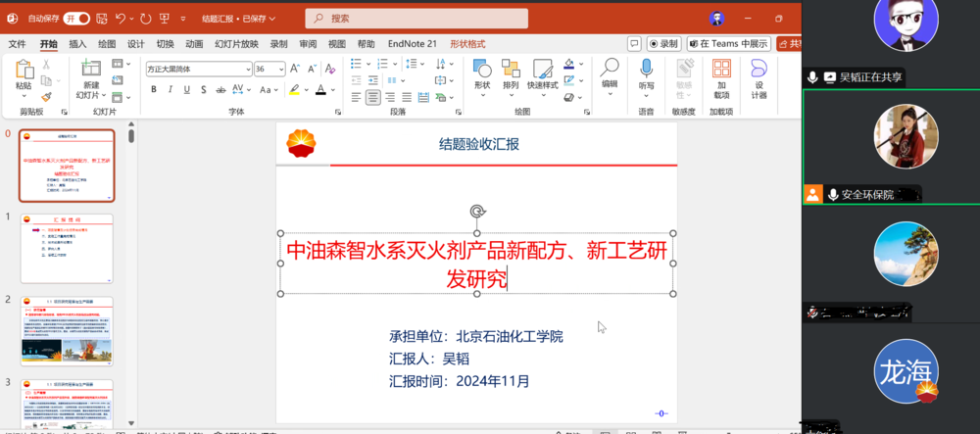Click the Record (录制) button
980x434 pixels.
[x=663, y=44]
